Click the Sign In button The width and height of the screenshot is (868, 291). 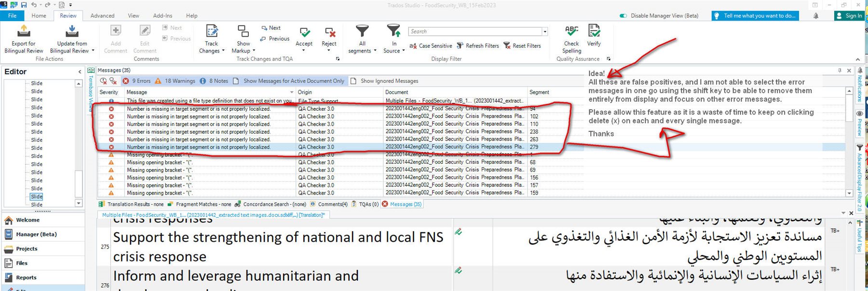[x=850, y=16]
